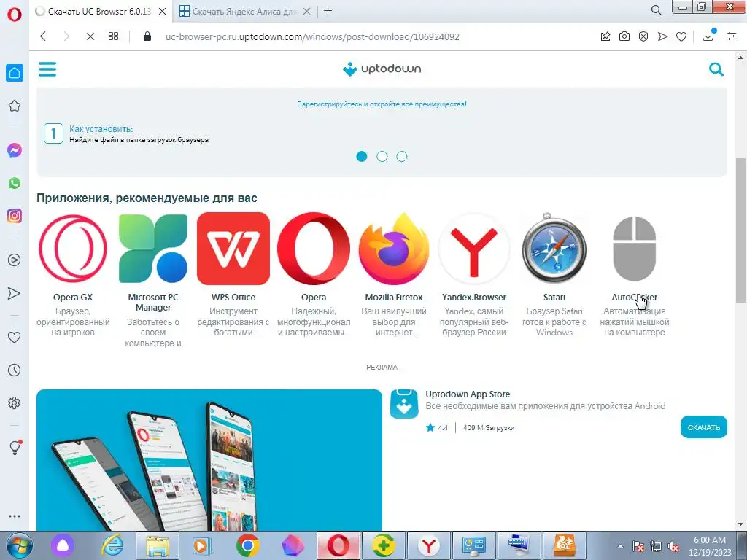This screenshot has height=560, width=747.
Task: Add page to bookmarks heart in address bar
Action: [681, 36]
